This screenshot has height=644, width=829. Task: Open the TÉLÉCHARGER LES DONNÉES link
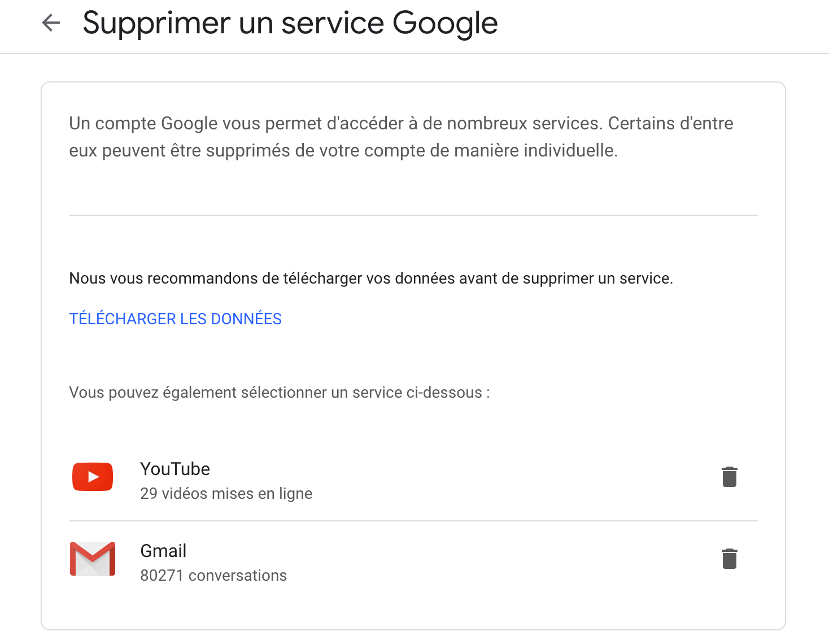pos(175,319)
